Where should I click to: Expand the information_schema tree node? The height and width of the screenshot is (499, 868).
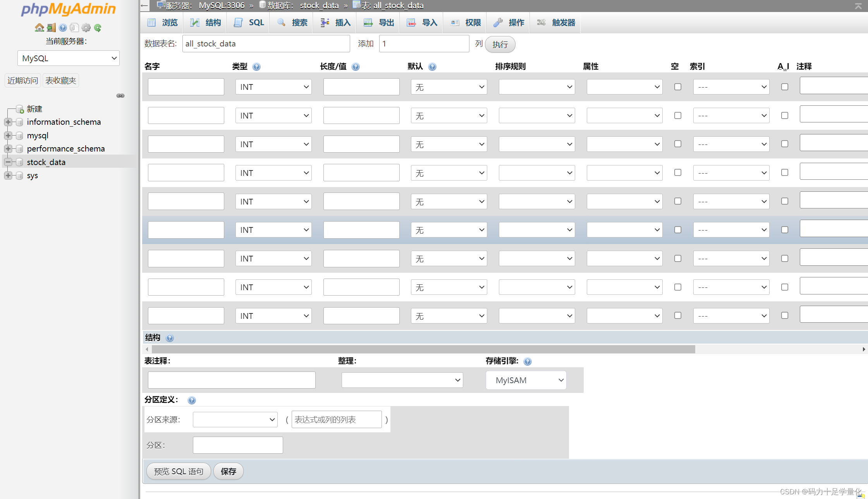click(x=8, y=122)
